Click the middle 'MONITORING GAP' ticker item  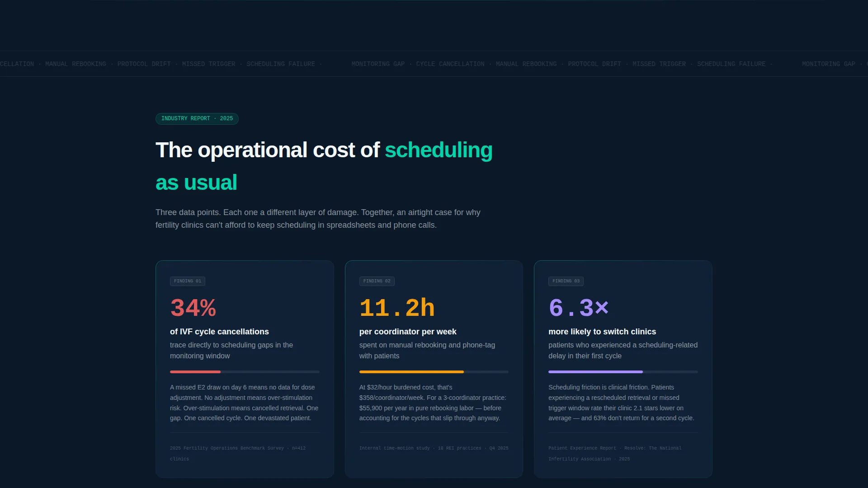point(378,64)
